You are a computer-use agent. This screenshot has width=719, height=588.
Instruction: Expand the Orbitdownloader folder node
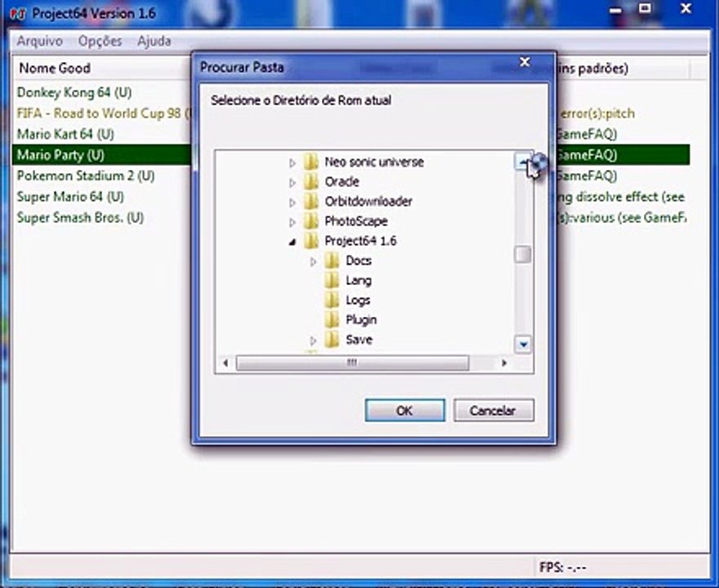293,202
